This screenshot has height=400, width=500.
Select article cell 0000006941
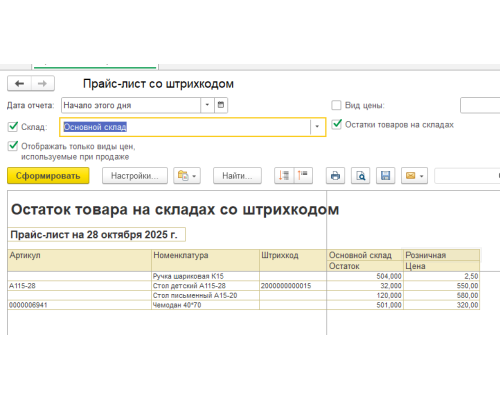pos(79,305)
